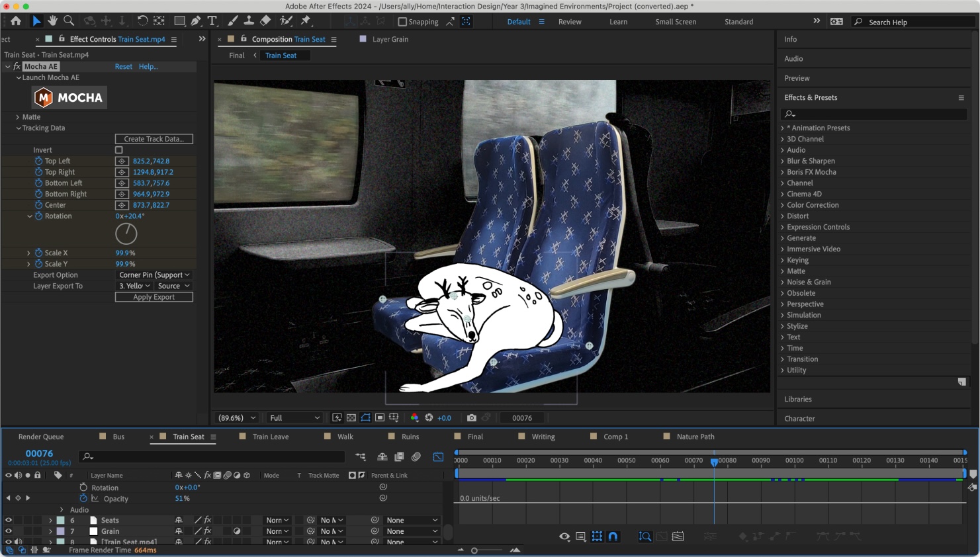Viewport: 980px width, 557px height.
Task: Open Composition Mini-Flowchart icon in timeline
Action: tap(360, 456)
